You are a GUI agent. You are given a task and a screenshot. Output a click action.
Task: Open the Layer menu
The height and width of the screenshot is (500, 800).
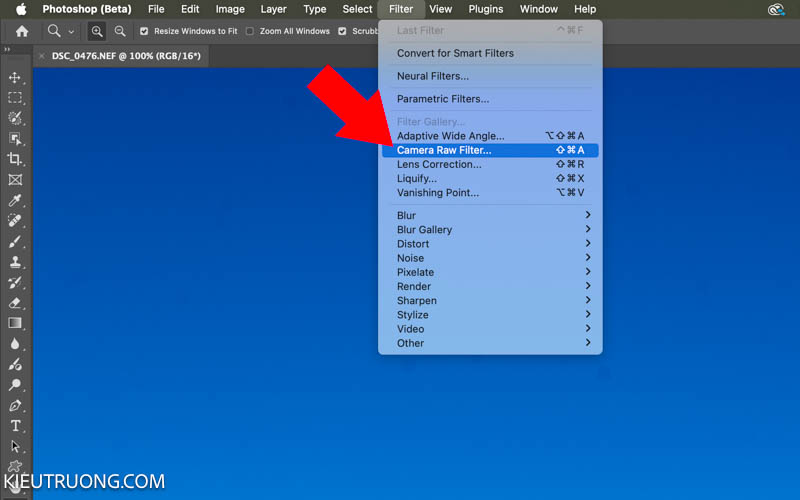pos(273,9)
